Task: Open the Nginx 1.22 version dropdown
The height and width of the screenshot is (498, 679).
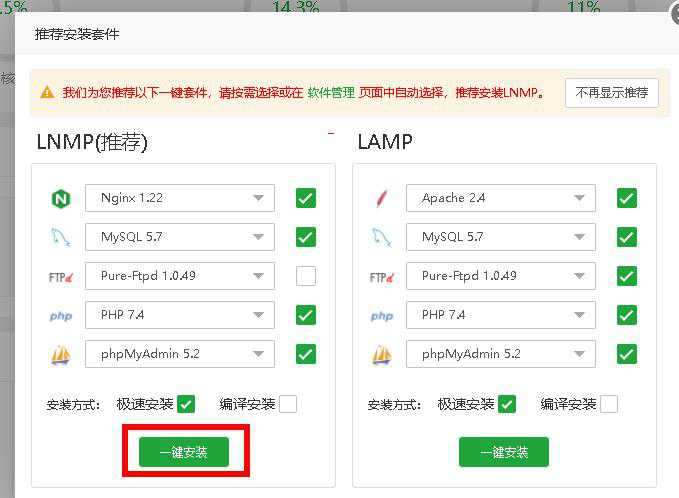Action: point(180,198)
